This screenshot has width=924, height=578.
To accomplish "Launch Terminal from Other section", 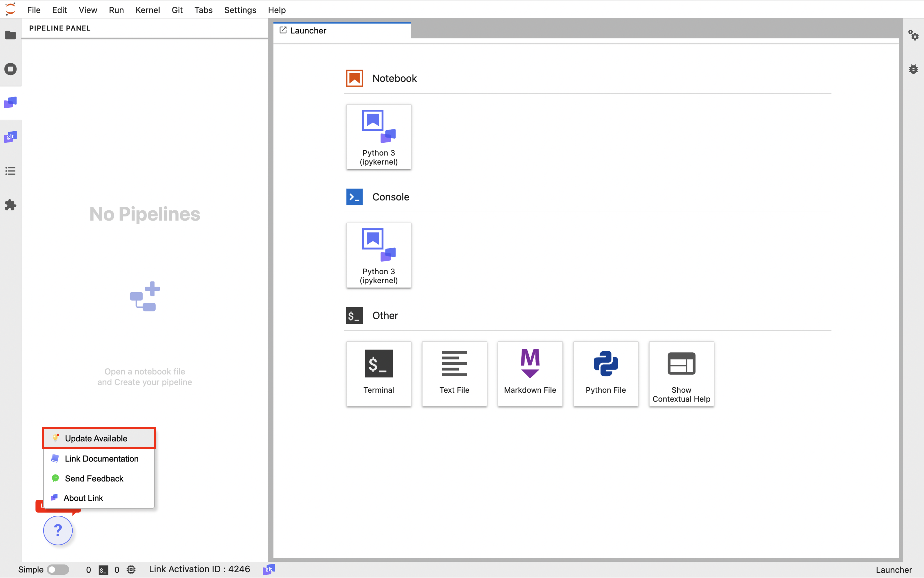I will [379, 374].
